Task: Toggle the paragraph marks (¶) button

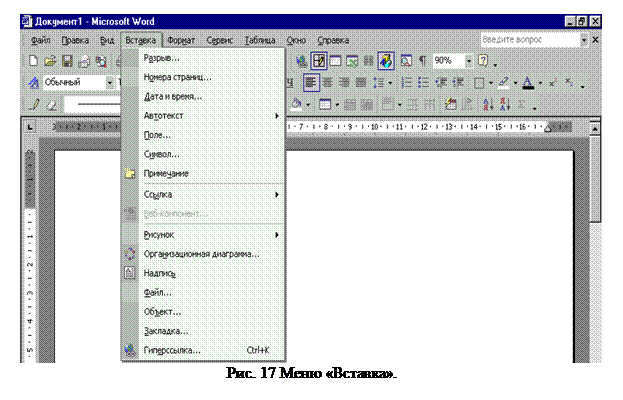Action: pyautogui.click(x=423, y=61)
